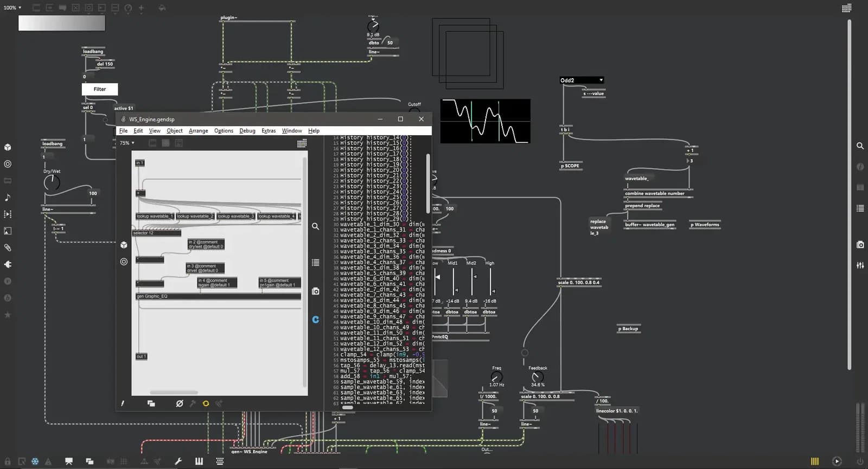868x469 pixels.
Task: Toggle the patcher lock at bottom left
Action: (x=8, y=461)
